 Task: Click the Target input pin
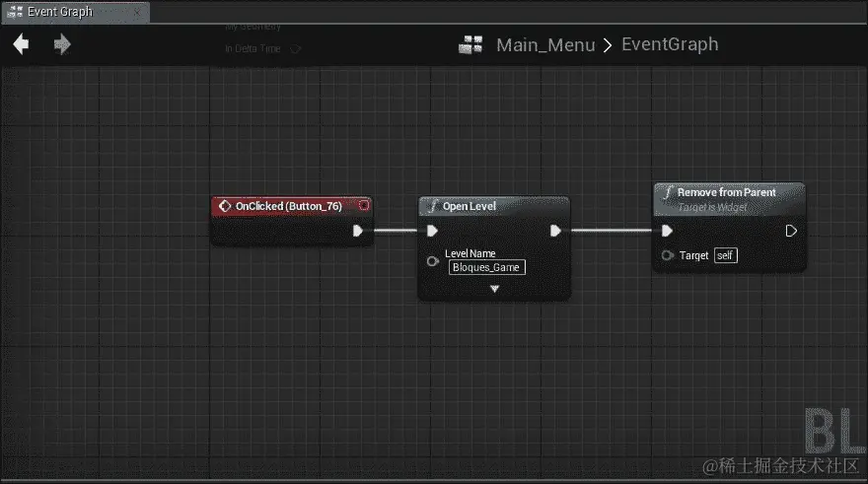click(668, 255)
